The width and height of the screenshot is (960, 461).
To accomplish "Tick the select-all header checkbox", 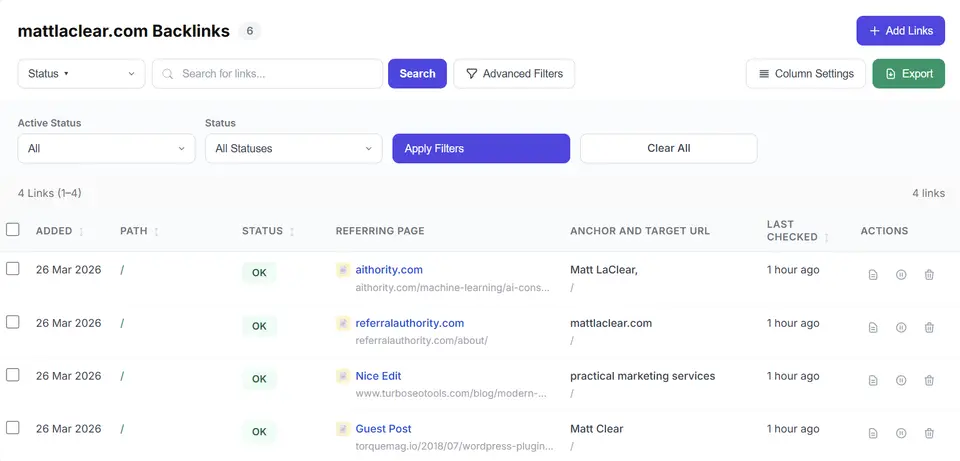I will [13, 230].
